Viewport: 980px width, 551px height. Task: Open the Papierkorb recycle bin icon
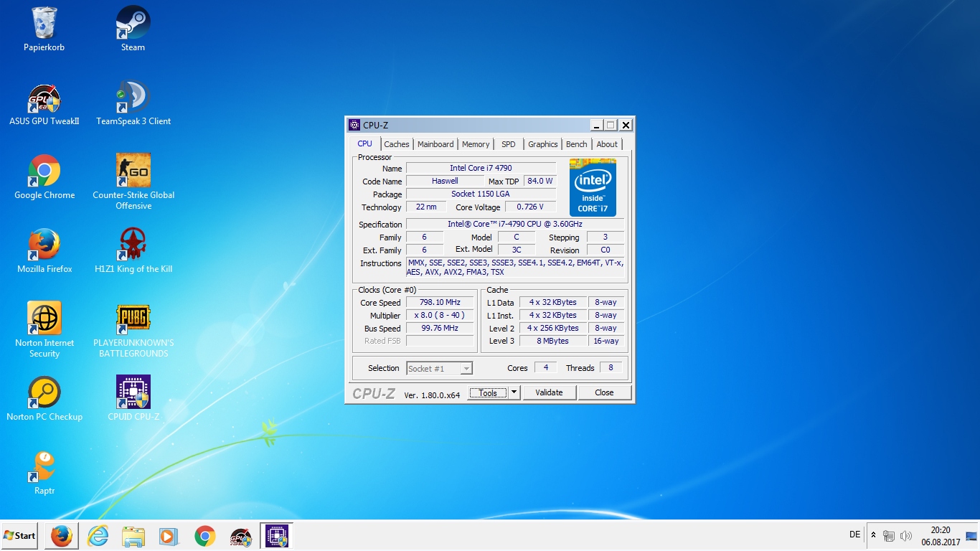(44, 29)
